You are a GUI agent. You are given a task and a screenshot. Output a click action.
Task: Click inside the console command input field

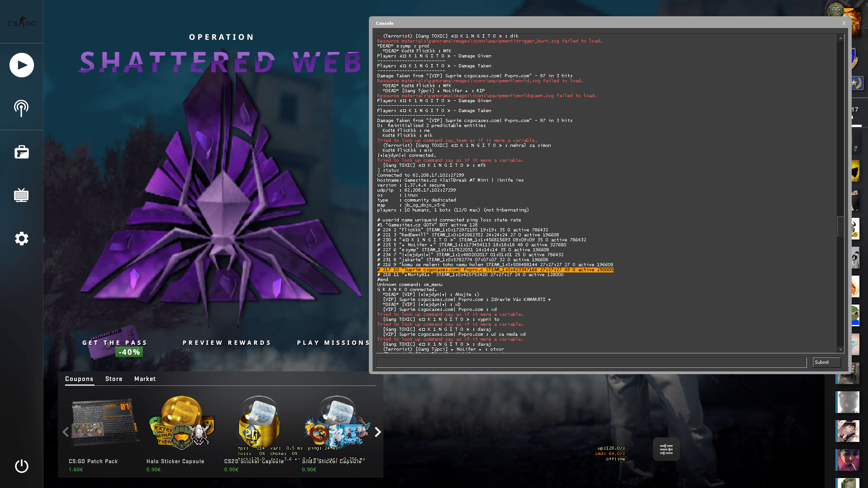coord(588,362)
